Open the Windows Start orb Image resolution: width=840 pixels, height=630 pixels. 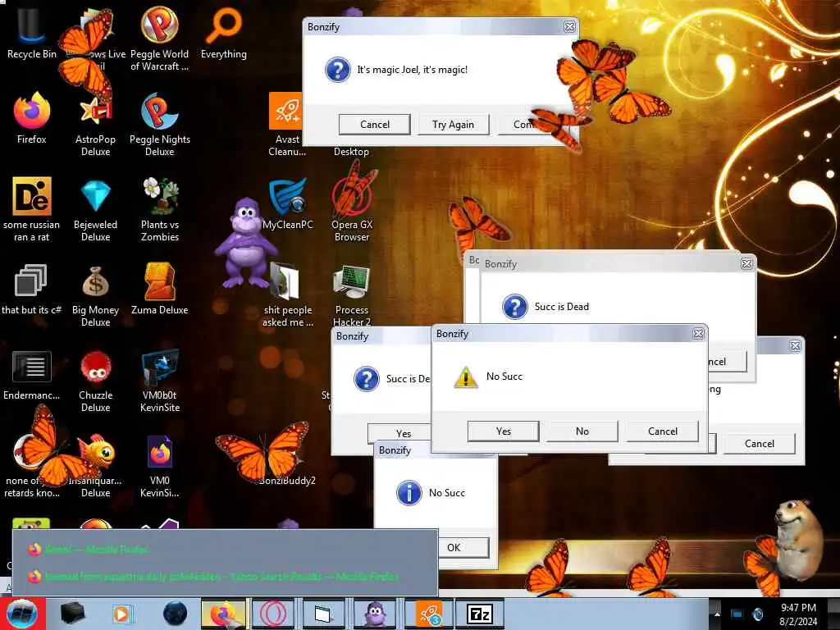(22, 614)
